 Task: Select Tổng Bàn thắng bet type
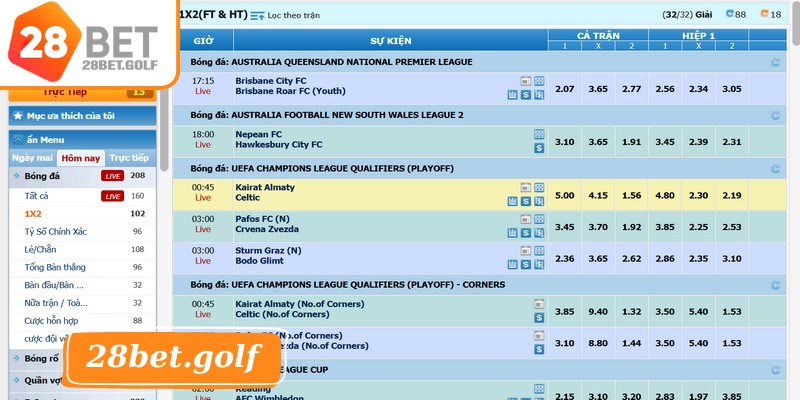(83, 267)
